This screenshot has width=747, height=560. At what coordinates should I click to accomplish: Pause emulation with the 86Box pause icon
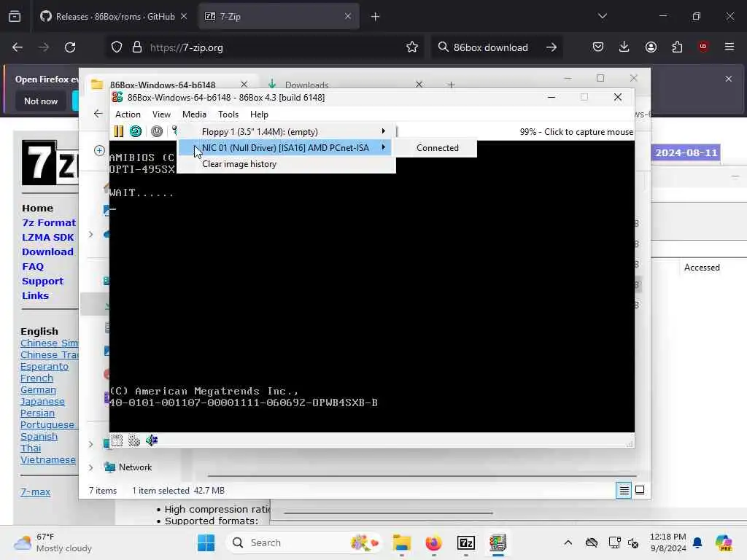[x=119, y=131]
